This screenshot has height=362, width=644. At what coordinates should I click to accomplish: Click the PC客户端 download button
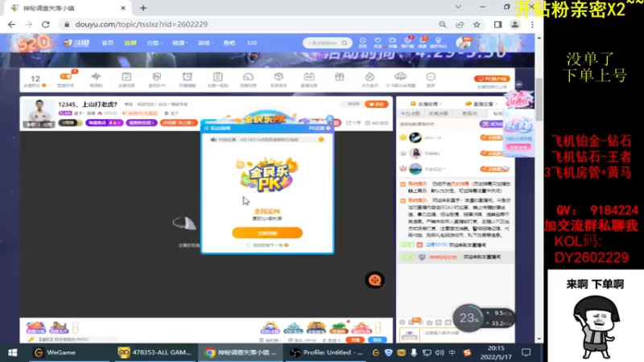(x=492, y=78)
